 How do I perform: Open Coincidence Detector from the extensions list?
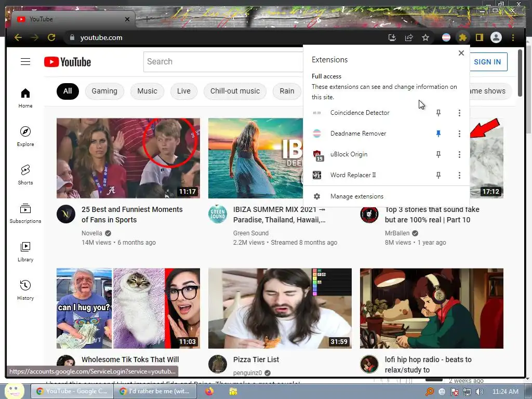pos(360,113)
